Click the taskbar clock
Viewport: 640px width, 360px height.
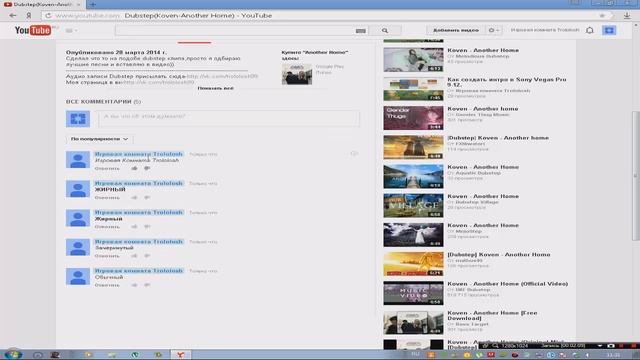(613, 355)
